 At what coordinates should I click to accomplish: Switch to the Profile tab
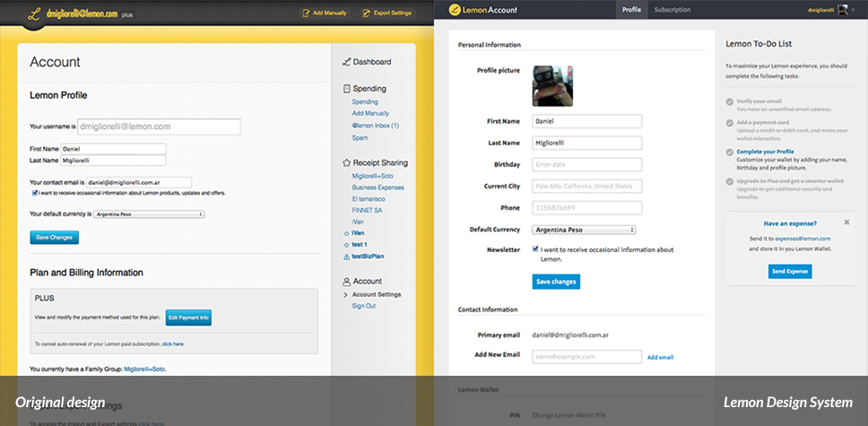pyautogui.click(x=631, y=10)
